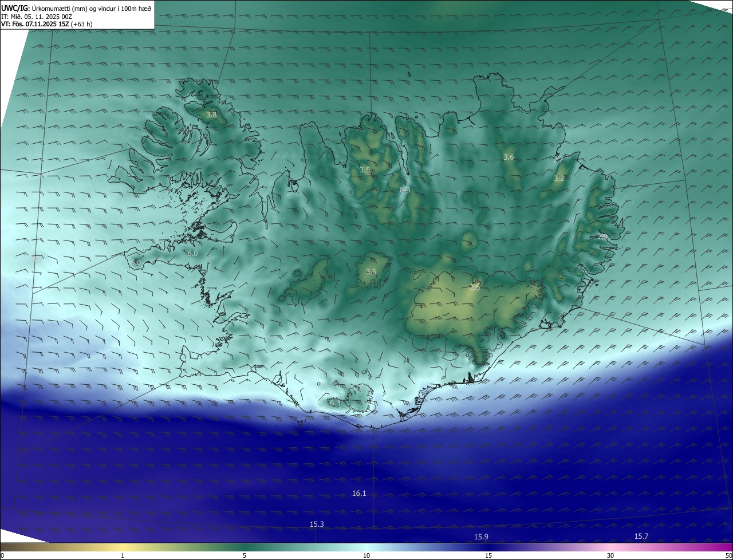Click the 'UWC/IG: Úrkomumætti (mm)' title line
Screen dimensions: 733x560
pos(76,8)
